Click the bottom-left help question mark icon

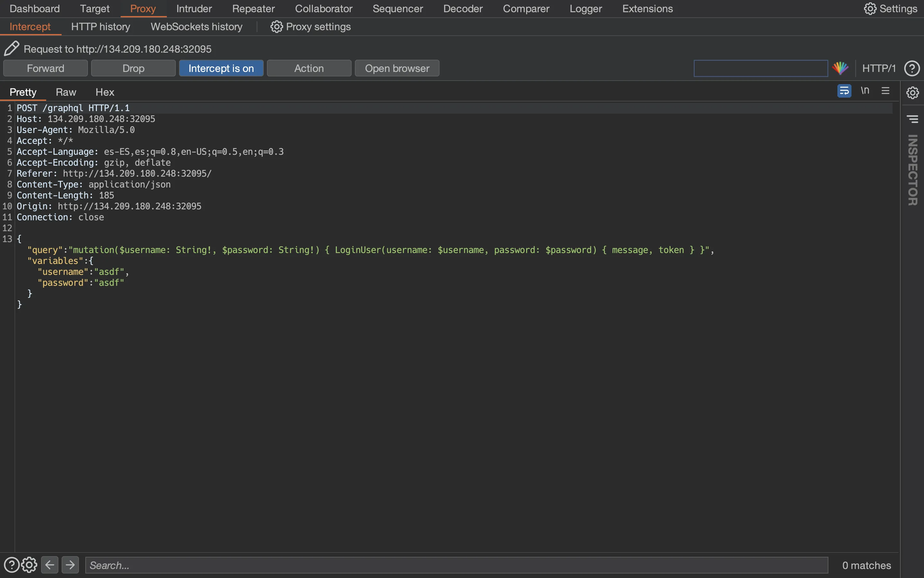(x=12, y=565)
